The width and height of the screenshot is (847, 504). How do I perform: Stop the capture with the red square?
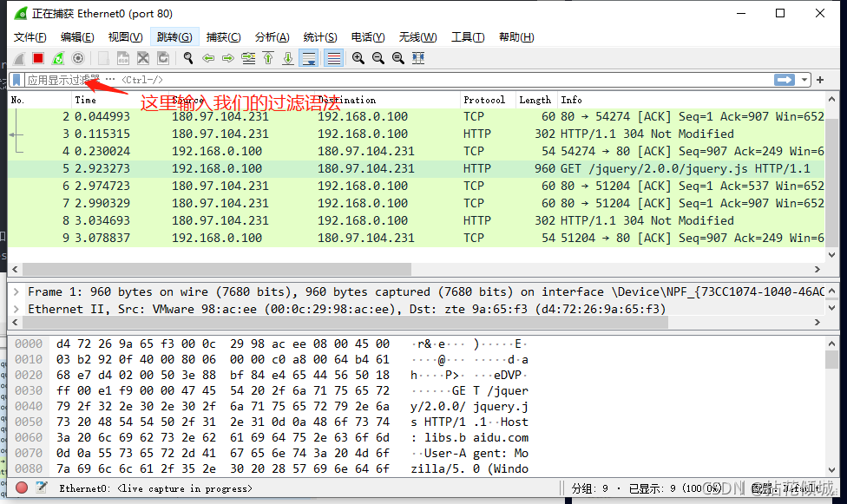pos(38,58)
